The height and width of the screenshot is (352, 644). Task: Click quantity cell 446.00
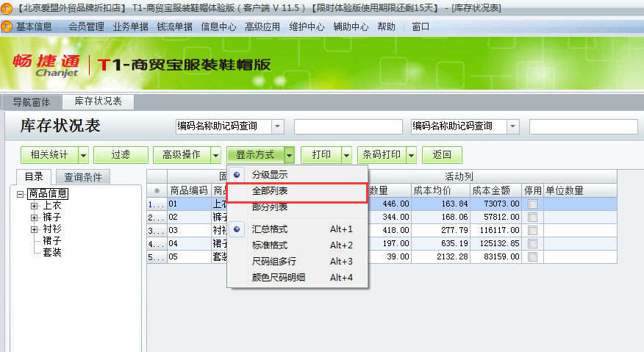pyautogui.click(x=390, y=204)
